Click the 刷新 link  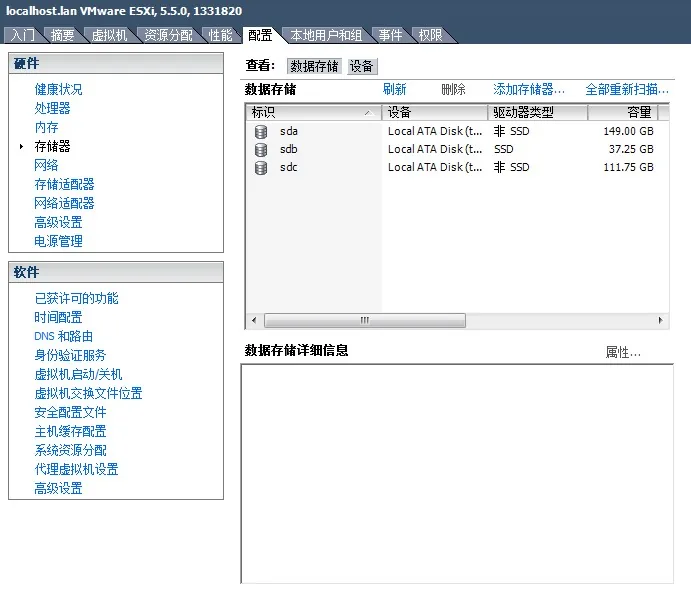click(394, 89)
